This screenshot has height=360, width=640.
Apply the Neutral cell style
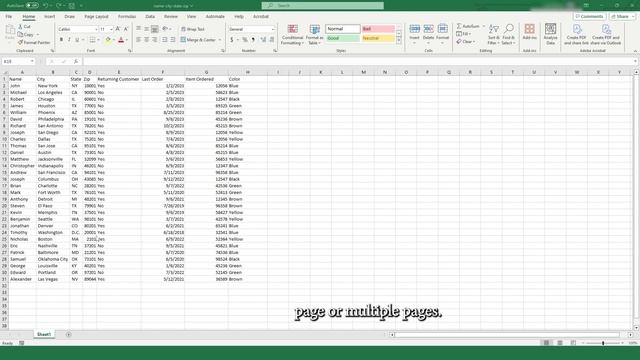coord(378,38)
